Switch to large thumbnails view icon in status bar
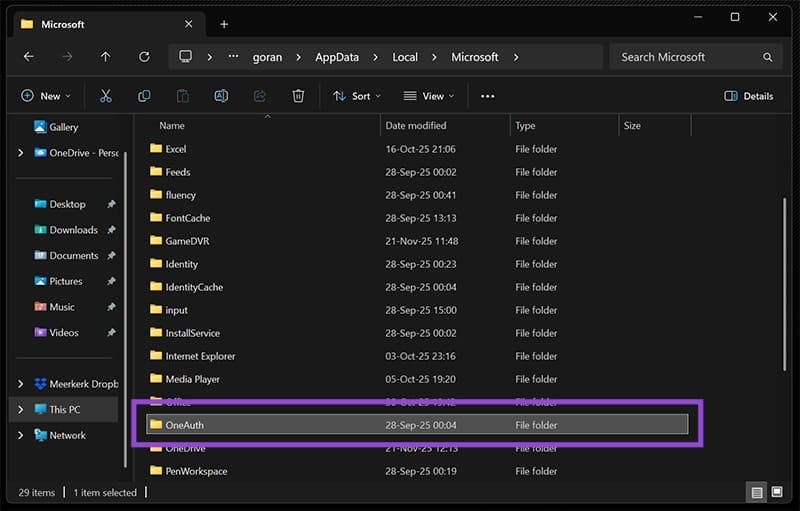Viewport: 800px width, 511px height. [777, 492]
